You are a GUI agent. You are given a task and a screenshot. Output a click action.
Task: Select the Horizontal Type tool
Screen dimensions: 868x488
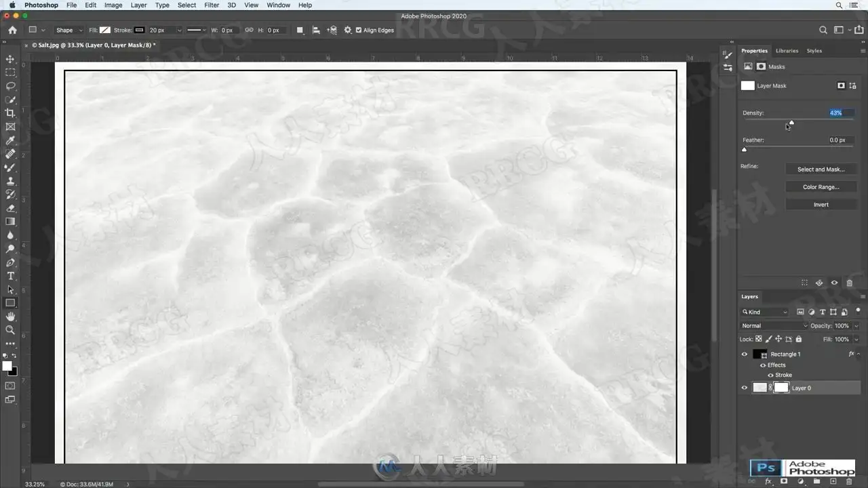[x=10, y=276]
